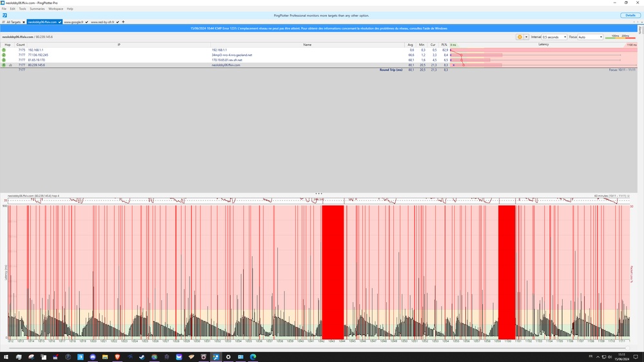Toggle checkmark on www.red-by-sfr.fr tab

tap(118, 22)
